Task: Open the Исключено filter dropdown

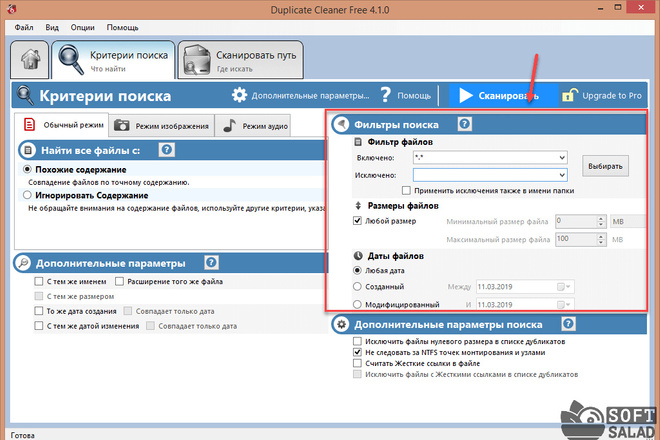Action: [562, 175]
